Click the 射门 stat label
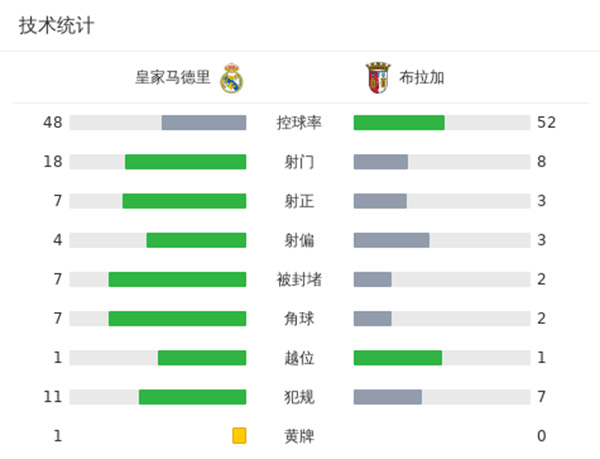This screenshot has width=600, height=459. (x=299, y=162)
